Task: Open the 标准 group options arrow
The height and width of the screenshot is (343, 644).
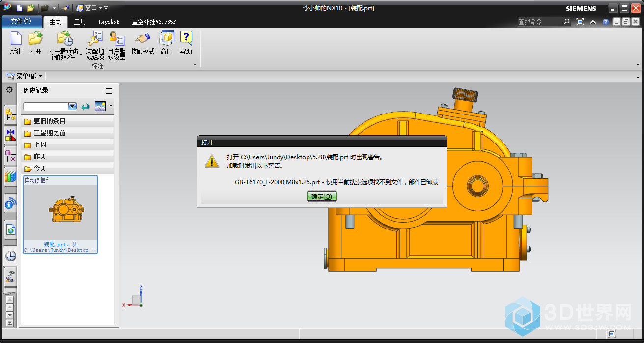Action: pos(195,65)
